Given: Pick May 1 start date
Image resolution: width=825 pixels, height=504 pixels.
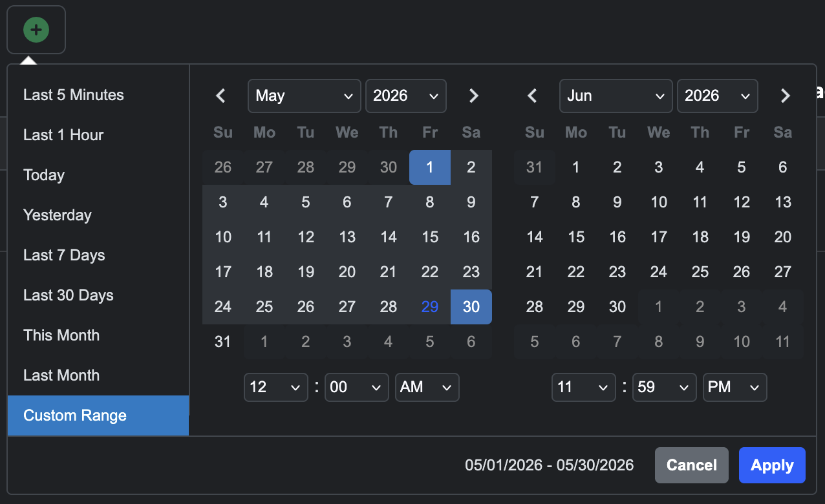Looking at the screenshot, I should point(430,167).
